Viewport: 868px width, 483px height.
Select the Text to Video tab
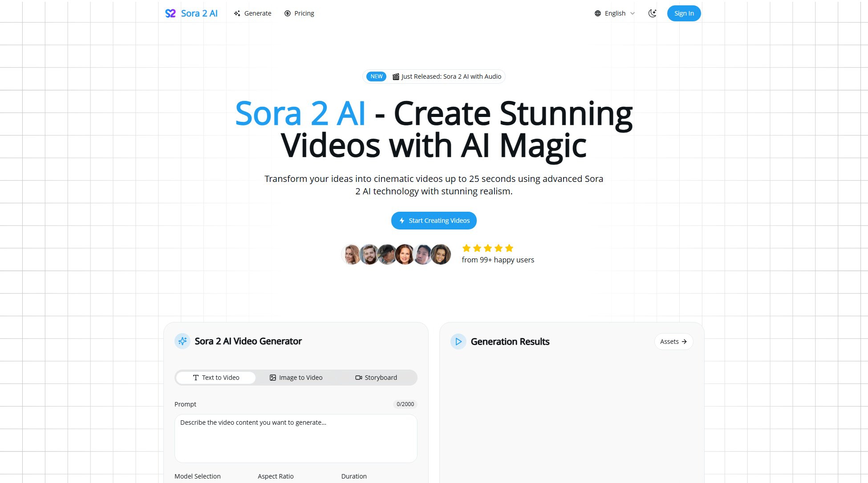[x=215, y=377]
